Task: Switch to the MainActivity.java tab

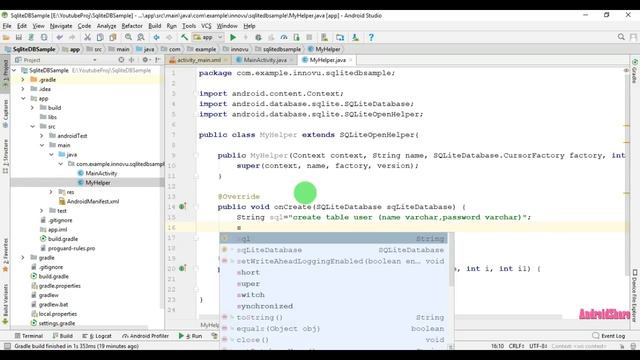Action: point(265,60)
